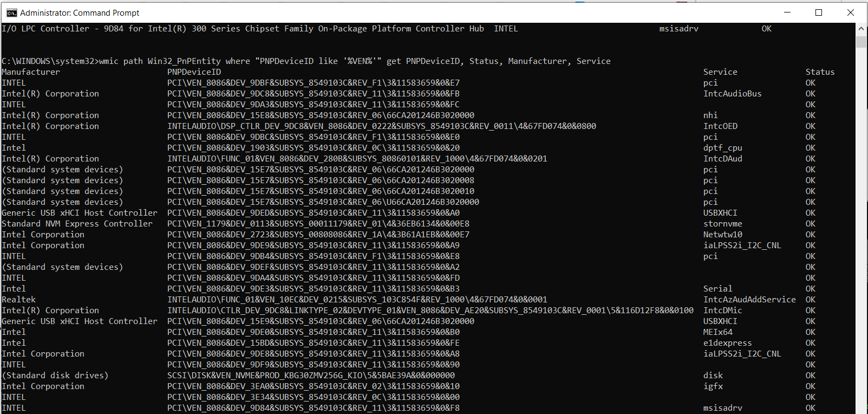The height and width of the screenshot is (414, 868).
Task: Click the Status column header
Action: click(820, 72)
